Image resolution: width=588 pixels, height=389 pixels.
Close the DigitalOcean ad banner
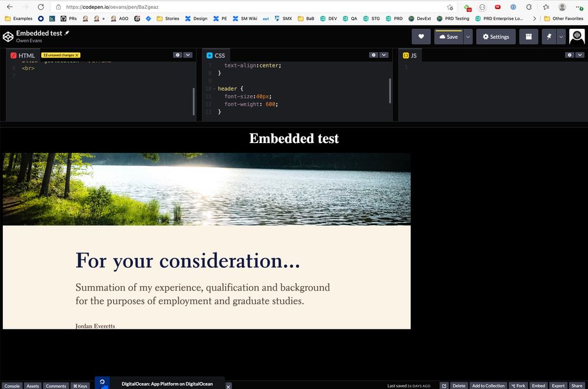pos(228,387)
